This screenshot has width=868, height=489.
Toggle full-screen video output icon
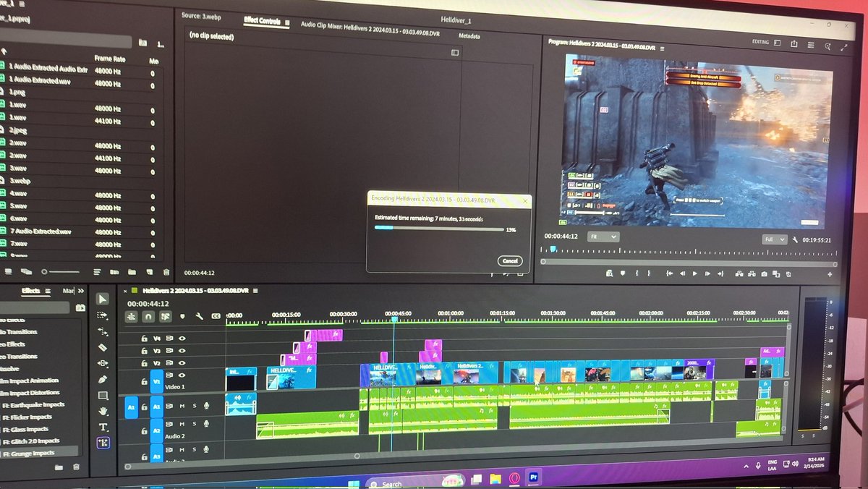coord(843,47)
